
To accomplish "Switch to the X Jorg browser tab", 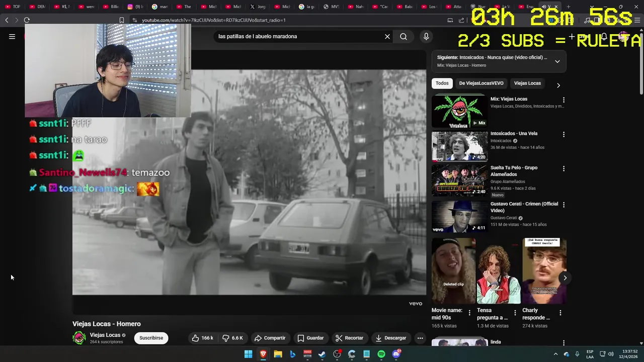I will tap(259, 7).
